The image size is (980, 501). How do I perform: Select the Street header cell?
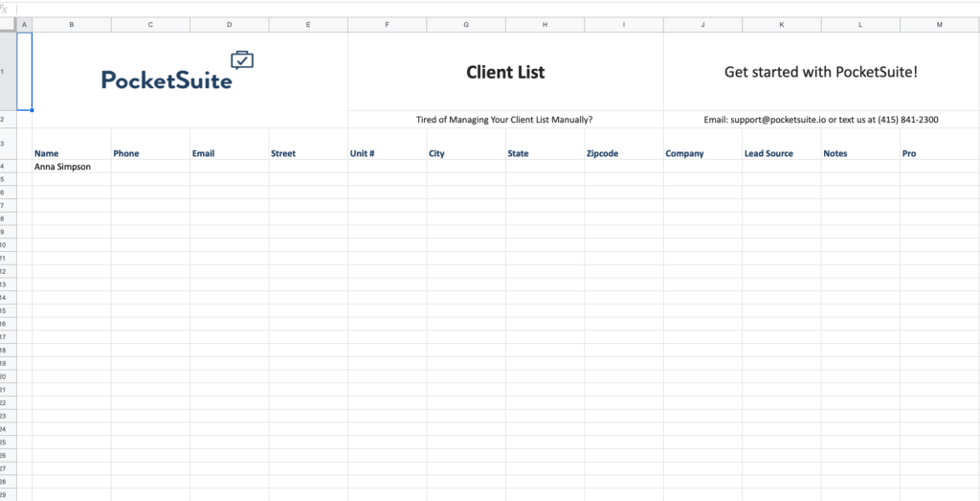click(x=308, y=144)
